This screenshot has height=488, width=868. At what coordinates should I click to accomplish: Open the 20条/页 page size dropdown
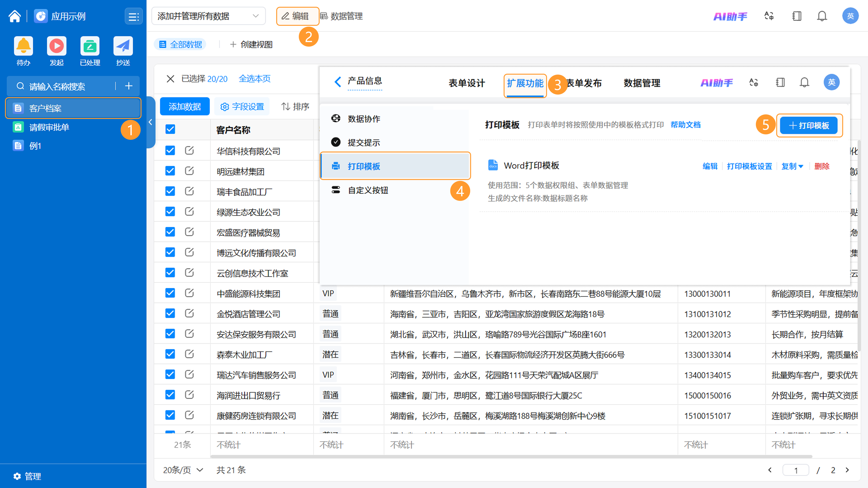click(x=183, y=470)
